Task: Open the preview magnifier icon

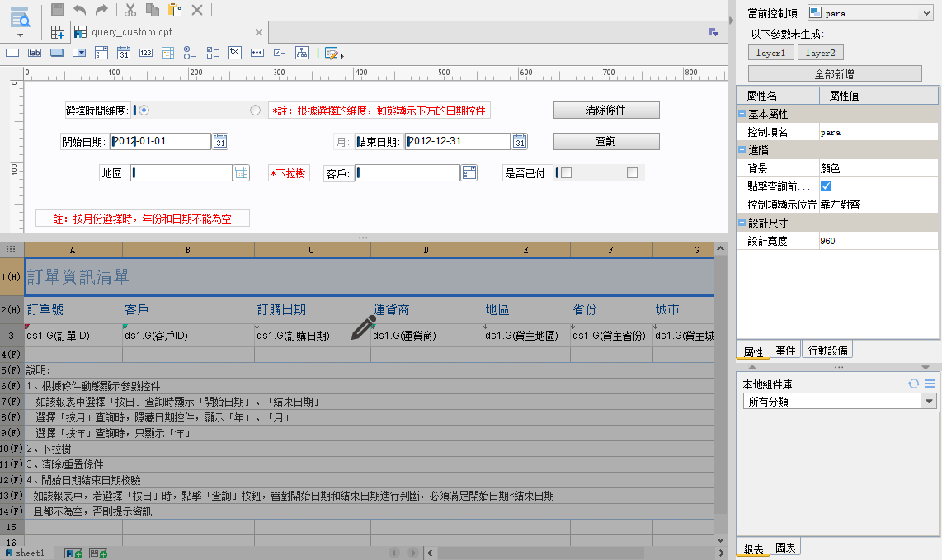Action: coord(20,18)
